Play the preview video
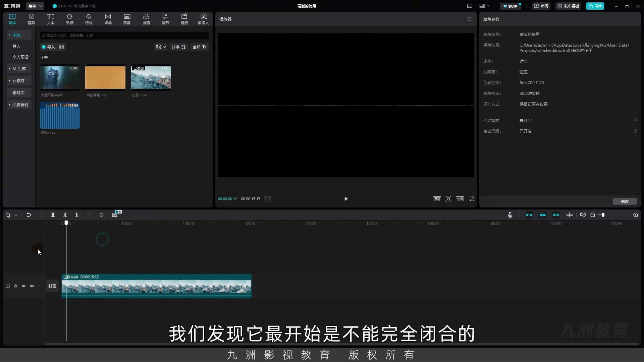The image size is (644, 362). coord(346,199)
